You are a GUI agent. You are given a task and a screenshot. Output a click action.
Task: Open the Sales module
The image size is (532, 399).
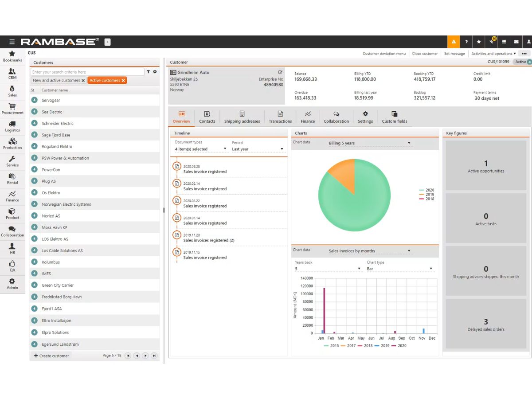[x=12, y=91]
